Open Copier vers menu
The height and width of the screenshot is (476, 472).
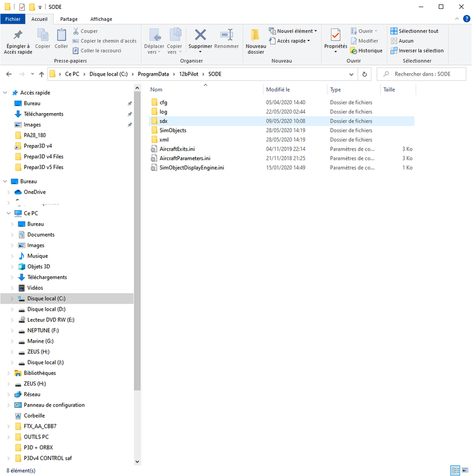click(174, 42)
